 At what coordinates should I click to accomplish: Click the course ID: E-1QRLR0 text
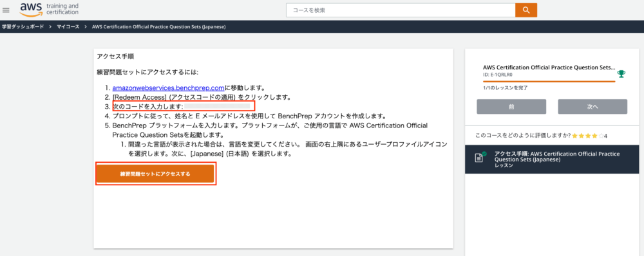coord(498,75)
